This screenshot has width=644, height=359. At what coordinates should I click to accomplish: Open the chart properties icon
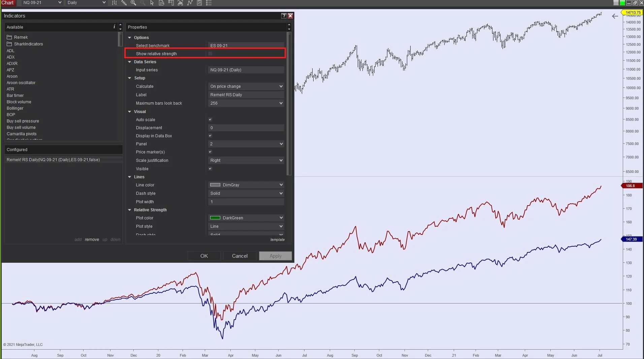pos(199,3)
